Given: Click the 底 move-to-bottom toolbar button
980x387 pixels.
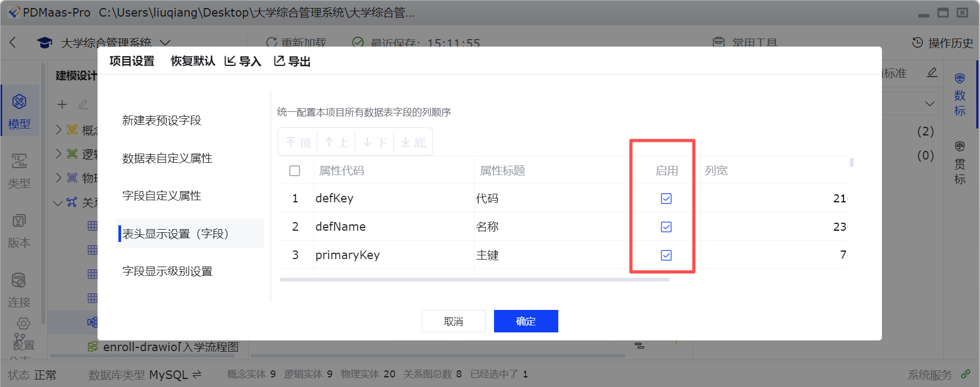Looking at the screenshot, I should (x=413, y=142).
